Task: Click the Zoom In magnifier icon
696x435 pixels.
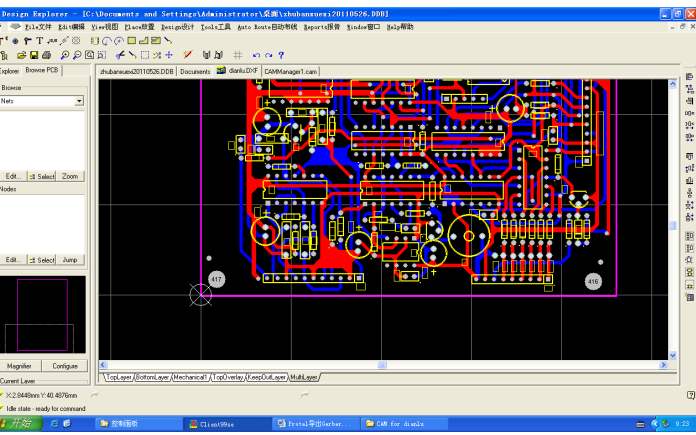Action: [64, 55]
